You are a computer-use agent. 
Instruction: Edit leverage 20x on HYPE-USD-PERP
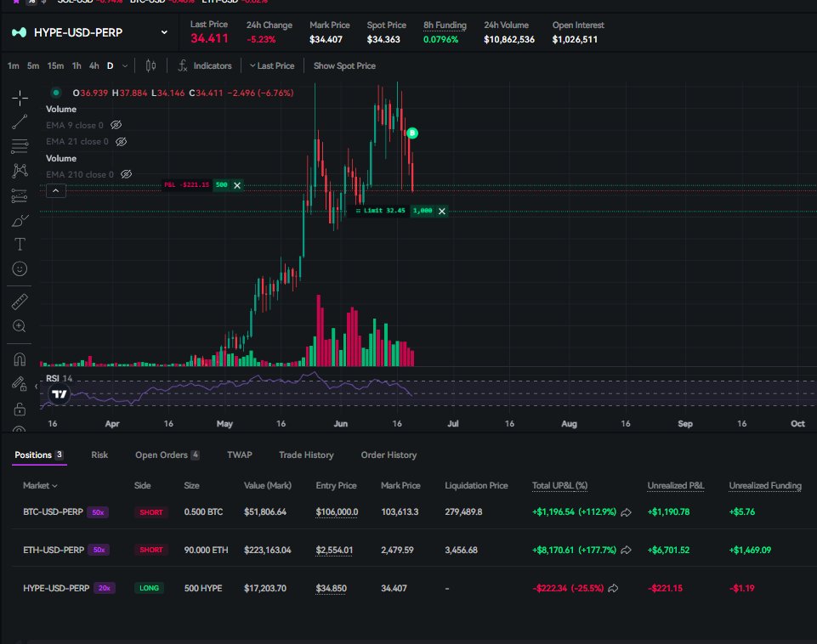105,588
